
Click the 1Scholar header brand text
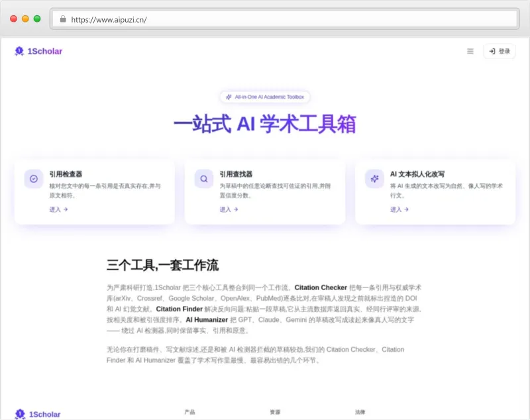(x=44, y=52)
